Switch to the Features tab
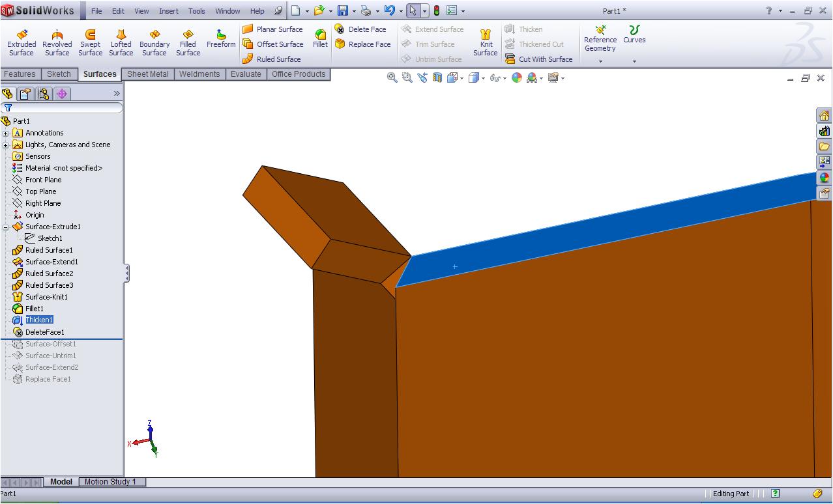Viewport: 833px width, 504px height. click(20, 74)
